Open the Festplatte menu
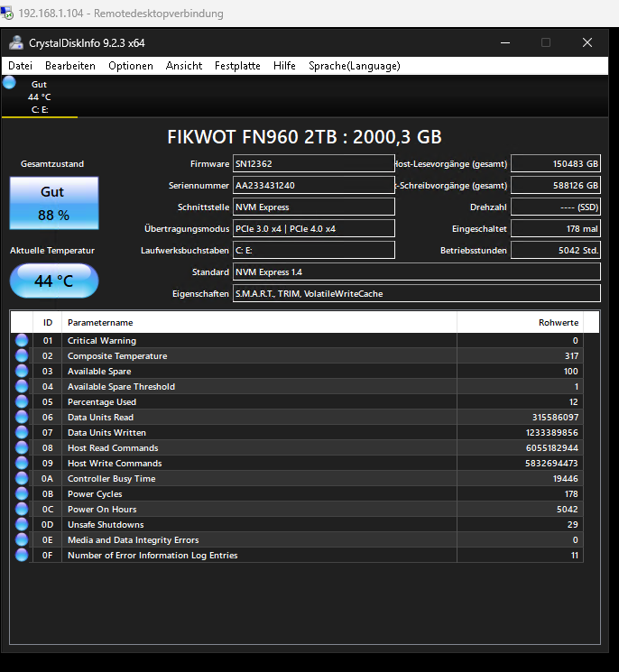The width and height of the screenshot is (619, 672). [237, 66]
